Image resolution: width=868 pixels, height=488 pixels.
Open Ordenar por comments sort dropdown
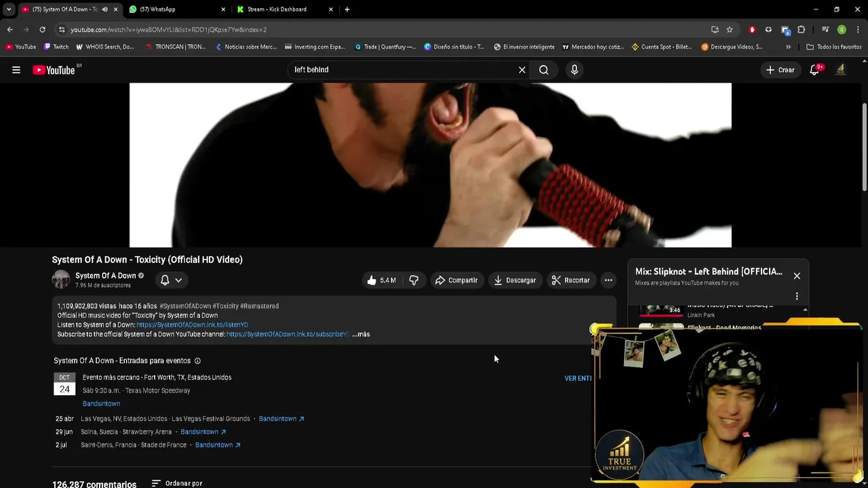pos(177,483)
